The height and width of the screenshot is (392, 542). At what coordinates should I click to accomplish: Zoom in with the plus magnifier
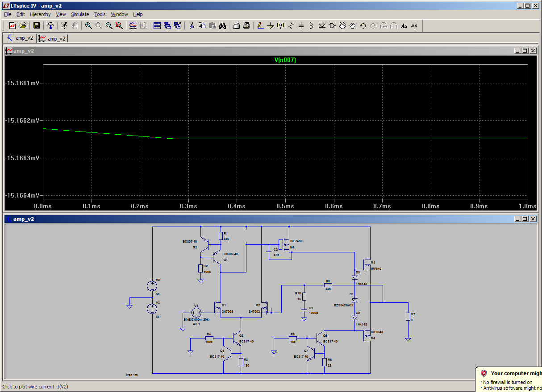pos(88,26)
